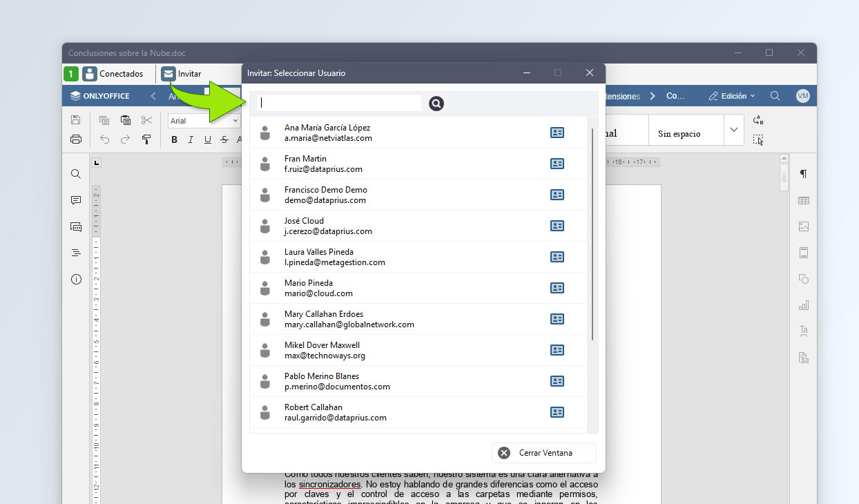Click the Conectados users button

pos(113,74)
